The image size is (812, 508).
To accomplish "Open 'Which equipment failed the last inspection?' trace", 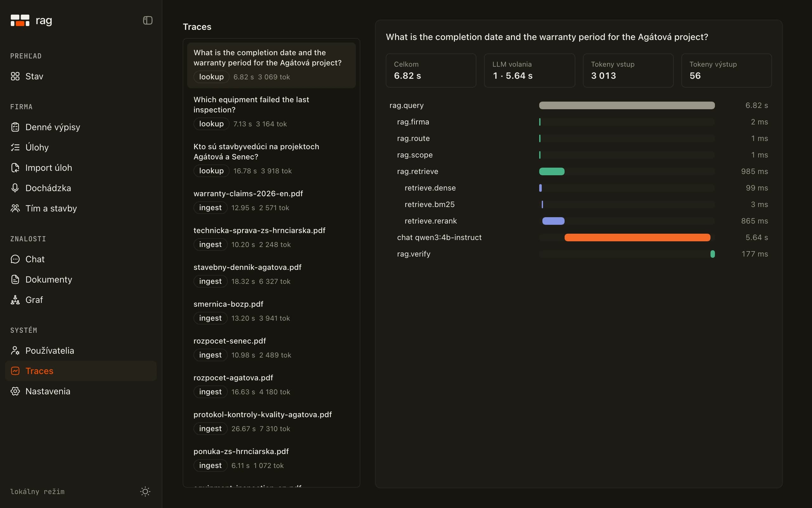I will coord(272,112).
